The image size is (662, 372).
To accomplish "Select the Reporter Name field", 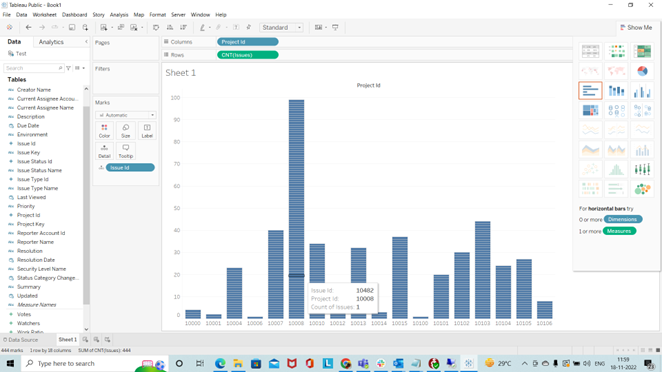I will (35, 242).
